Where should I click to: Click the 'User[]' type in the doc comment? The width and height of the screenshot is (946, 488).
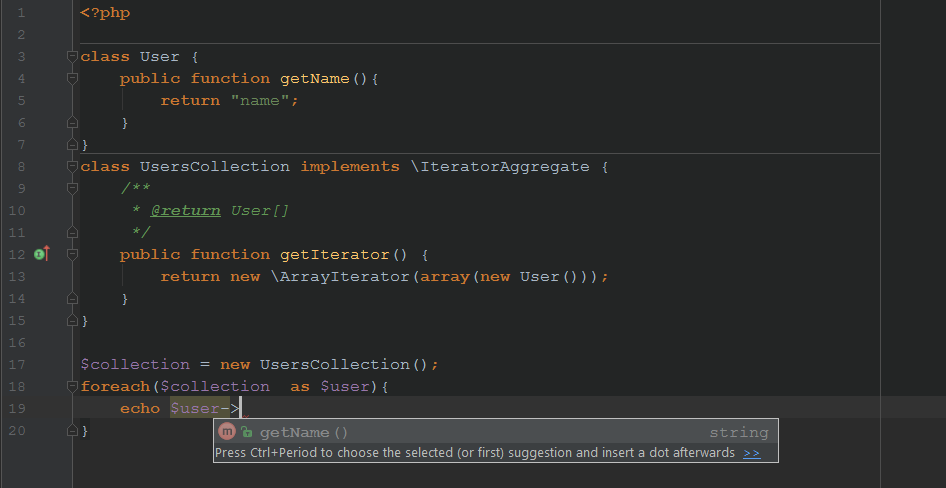[260, 211]
